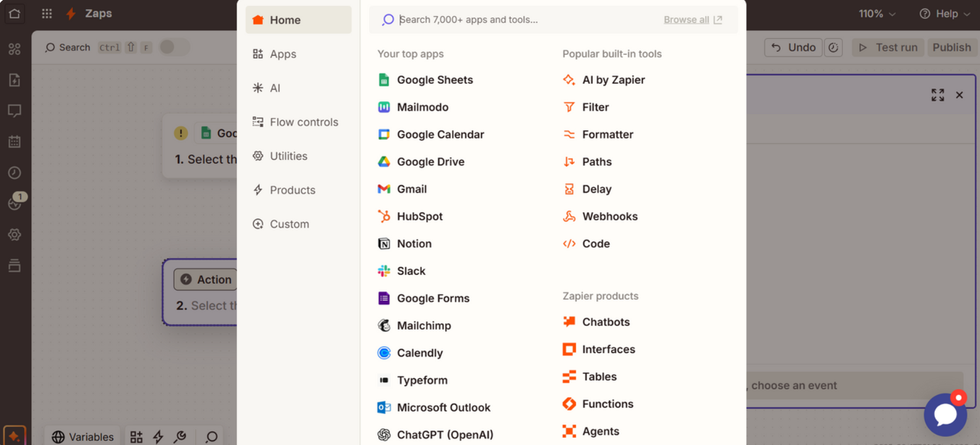Switch to the Home tab in the app picker
Viewport: 980px width, 445px height.
298,20
